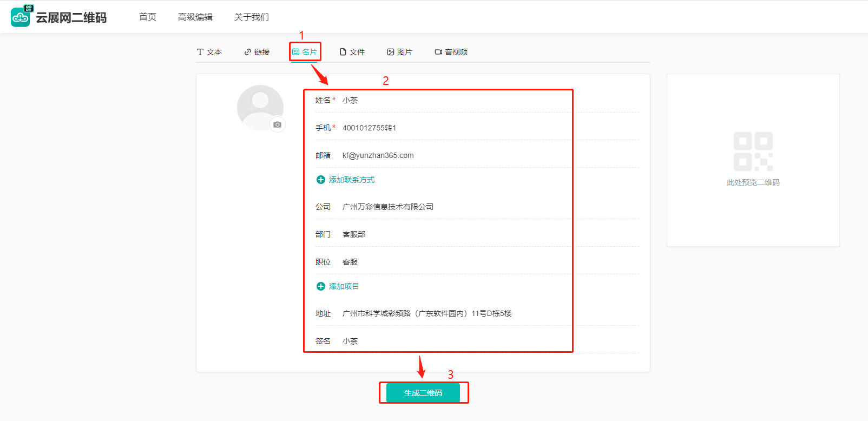
Task: Click the plus icon beside 添加联系方式
Action: [x=320, y=180]
